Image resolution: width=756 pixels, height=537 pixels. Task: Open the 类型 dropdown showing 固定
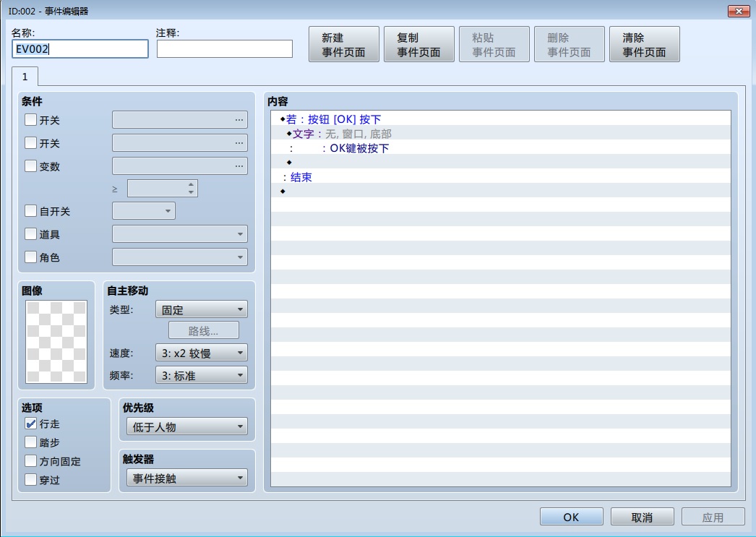coord(202,309)
